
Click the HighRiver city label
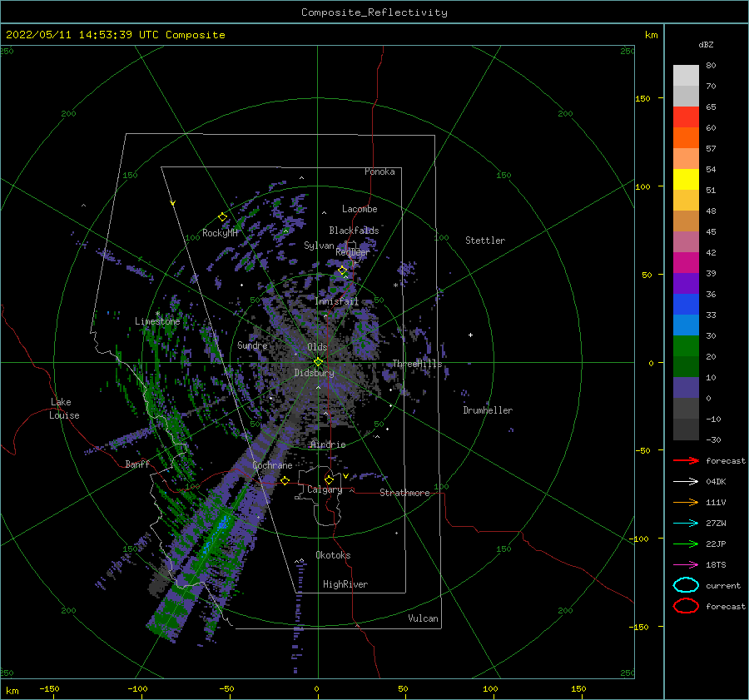click(345, 584)
